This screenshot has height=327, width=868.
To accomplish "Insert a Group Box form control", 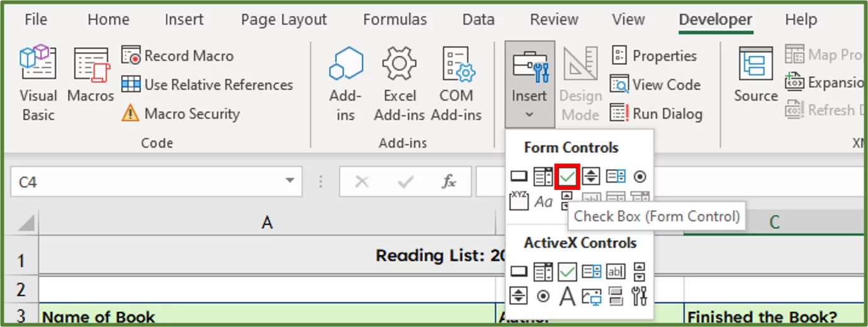I will point(519,201).
